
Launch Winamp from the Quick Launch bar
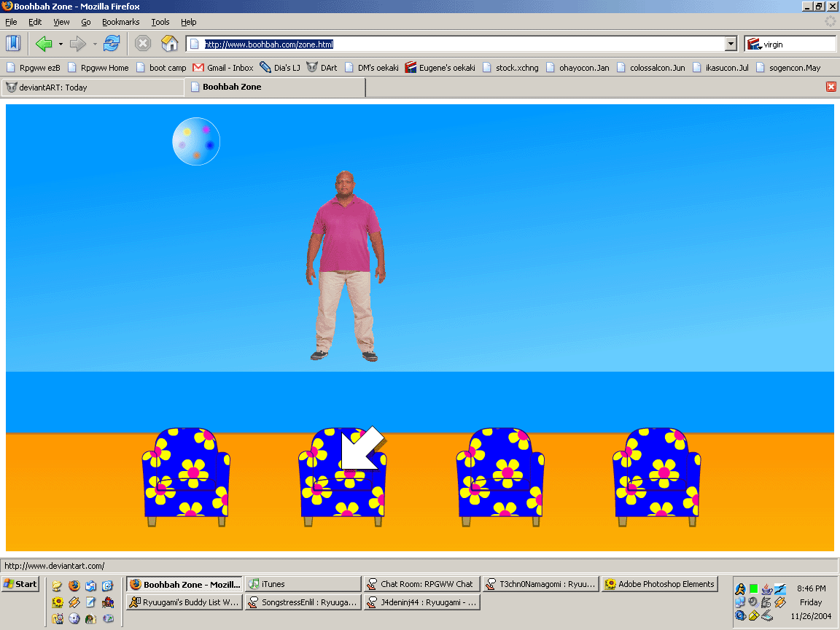(x=74, y=602)
